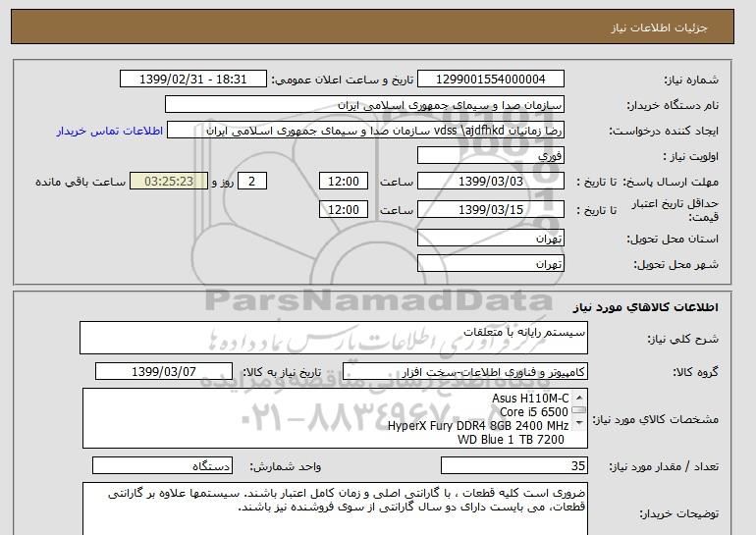The height and width of the screenshot is (535, 756).
Task: Click the unit of measure field دستگاه
Action: pos(162,465)
